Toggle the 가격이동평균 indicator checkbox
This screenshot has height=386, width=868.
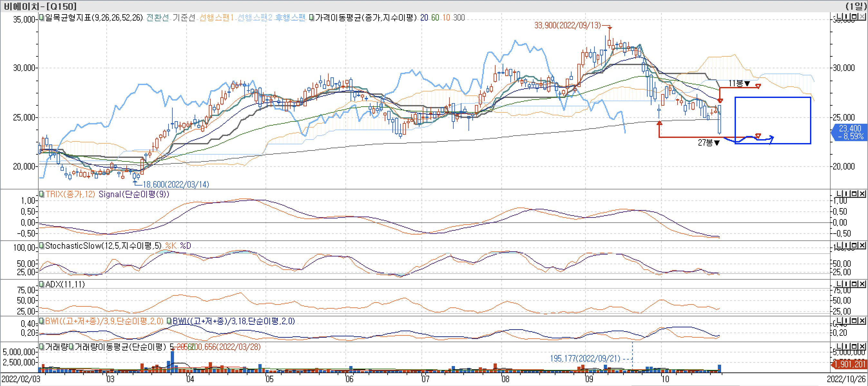(312, 17)
